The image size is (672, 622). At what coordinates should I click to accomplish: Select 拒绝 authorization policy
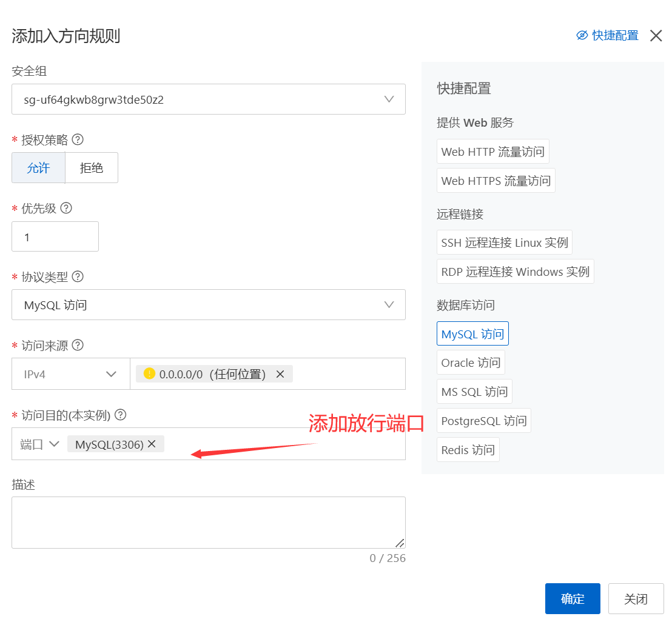tap(92, 168)
